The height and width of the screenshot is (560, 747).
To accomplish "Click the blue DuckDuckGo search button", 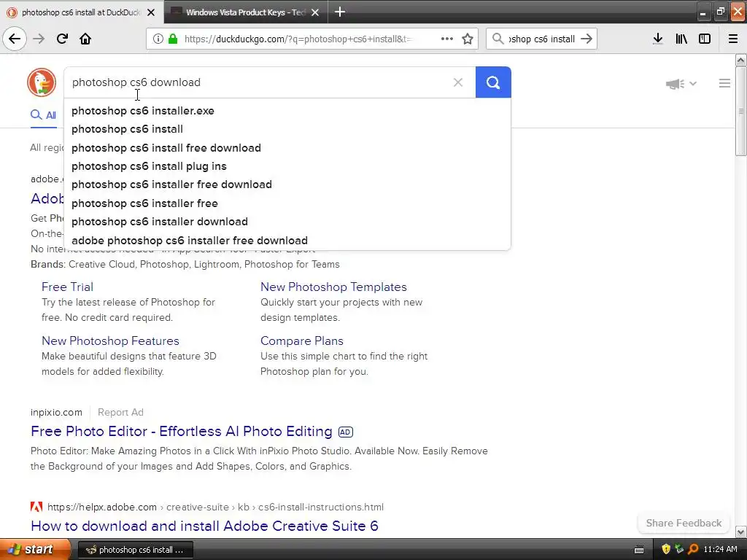I will point(493,82).
